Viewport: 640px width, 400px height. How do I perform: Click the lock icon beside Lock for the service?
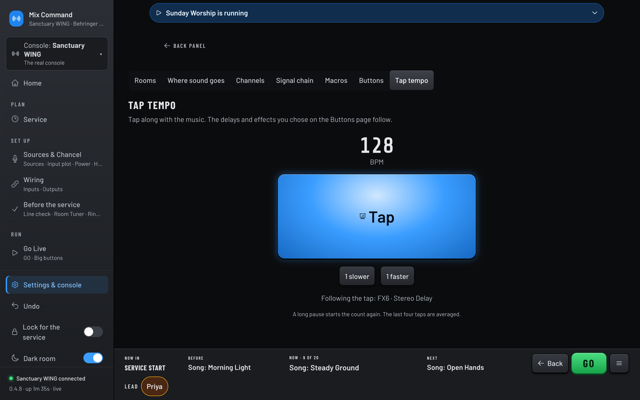(15, 332)
